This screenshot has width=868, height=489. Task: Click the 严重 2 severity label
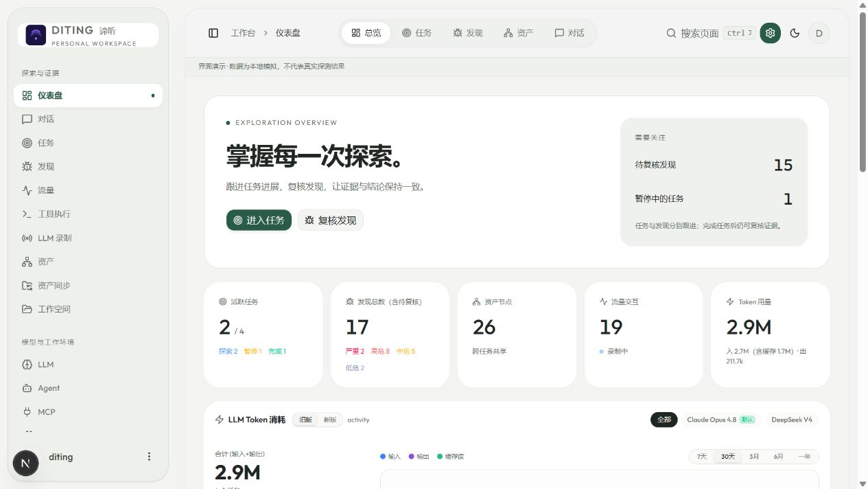pyautogui.click(x=355, y=351)
